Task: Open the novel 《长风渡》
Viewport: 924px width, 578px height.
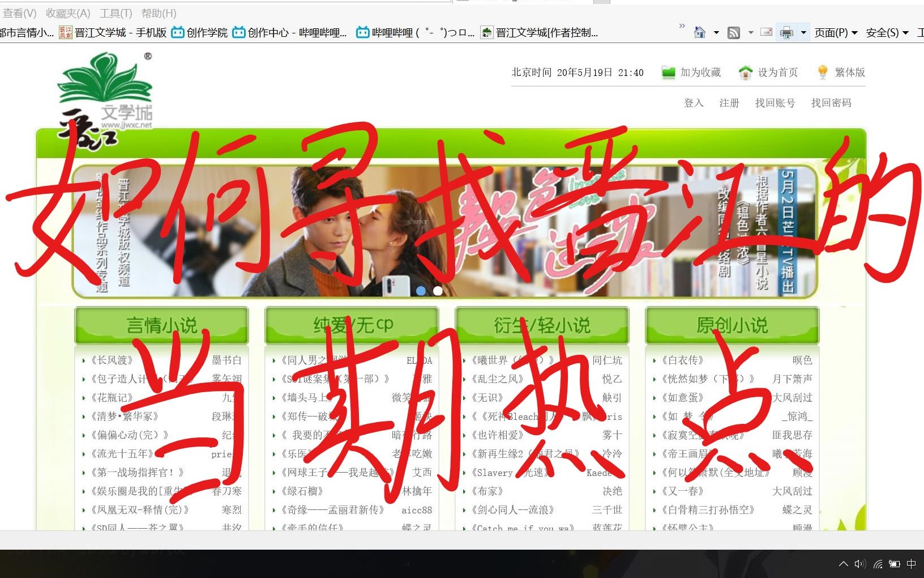Action: pos(112,360)
